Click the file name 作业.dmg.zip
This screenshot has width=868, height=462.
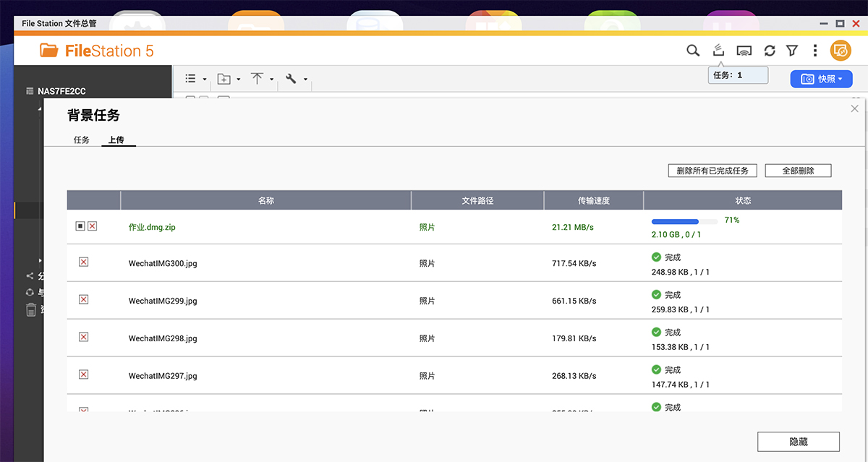[152, 227]
